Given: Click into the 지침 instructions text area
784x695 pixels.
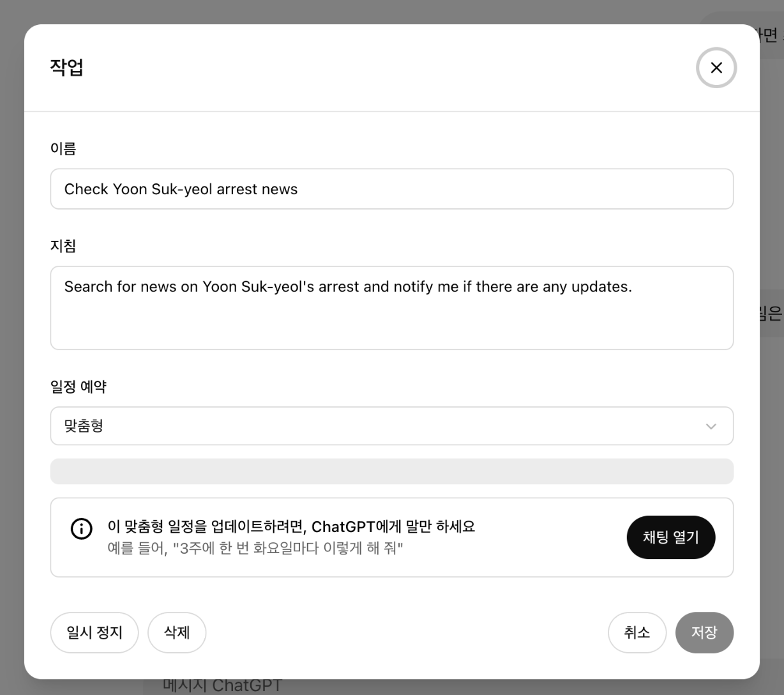Looking at the screenshot, I should tap(392, 308).
